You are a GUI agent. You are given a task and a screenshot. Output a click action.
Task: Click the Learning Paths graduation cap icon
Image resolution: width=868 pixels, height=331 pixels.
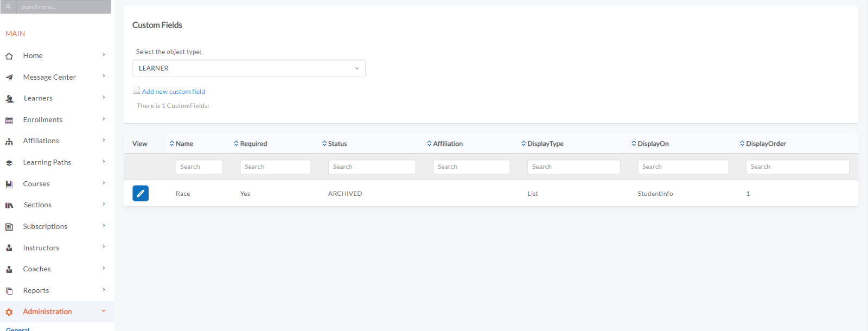(x=9, y=163)
